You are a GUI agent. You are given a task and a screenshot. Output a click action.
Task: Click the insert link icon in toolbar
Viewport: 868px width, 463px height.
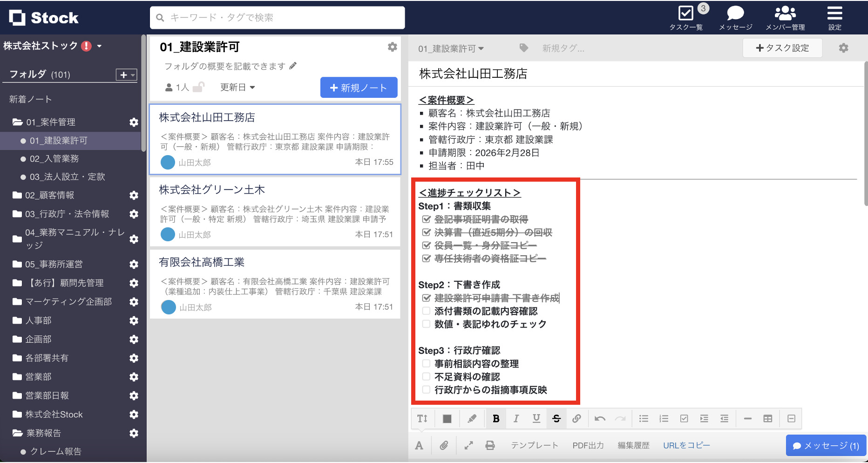click(576, 419)
